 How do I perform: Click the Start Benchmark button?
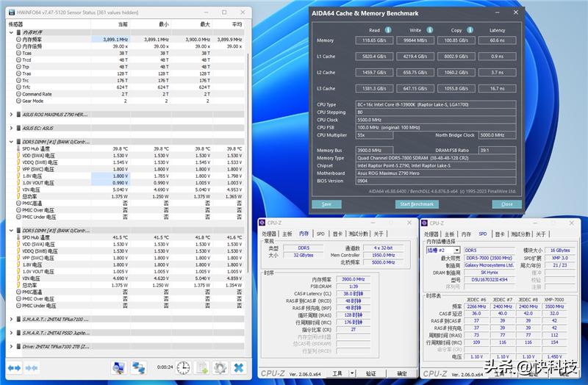tap(416, 204)
